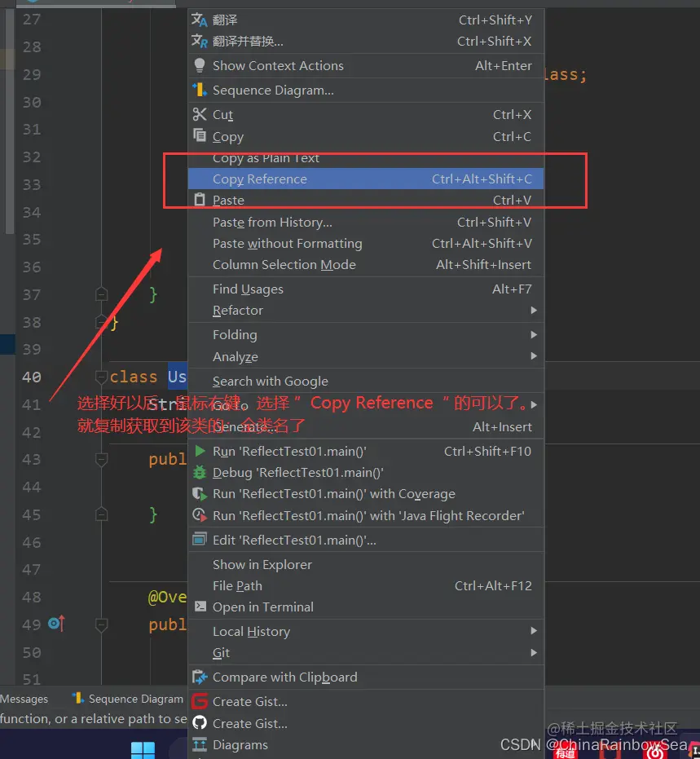The width and height of the screenshot is (700, 759).
Task: Select Paste without Formatting
Action: point(366,244)
